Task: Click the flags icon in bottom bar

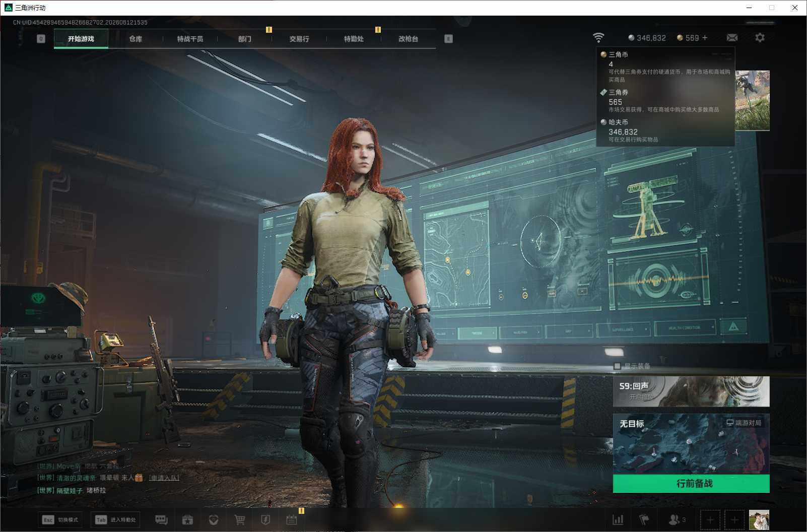Action: [644, 520]
